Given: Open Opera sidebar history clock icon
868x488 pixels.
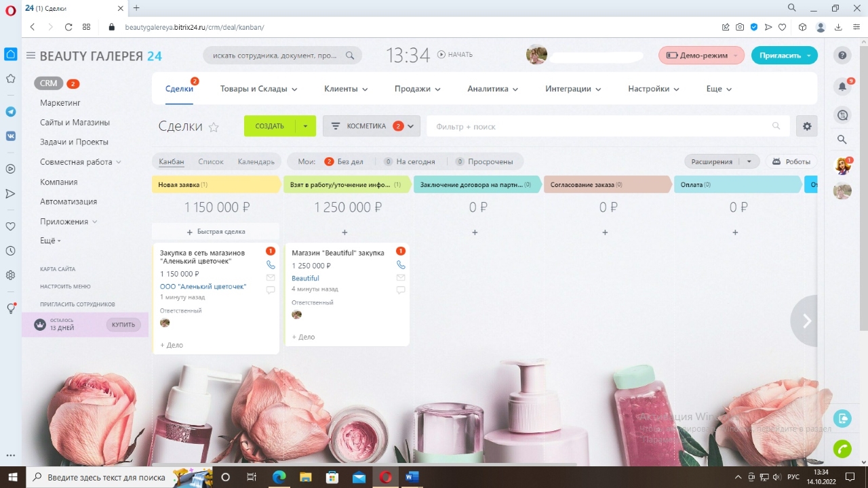Looking at the screenshot, I should pyautogui.click(x=11, y=251).
